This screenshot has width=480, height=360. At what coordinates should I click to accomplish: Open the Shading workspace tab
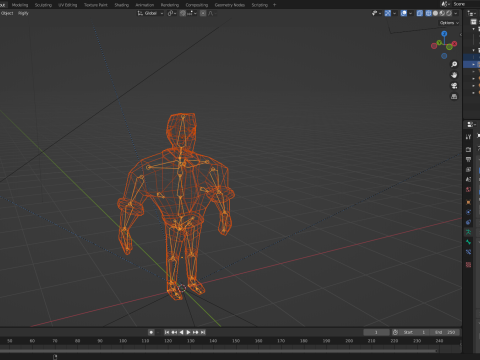[x=122, y=5]
